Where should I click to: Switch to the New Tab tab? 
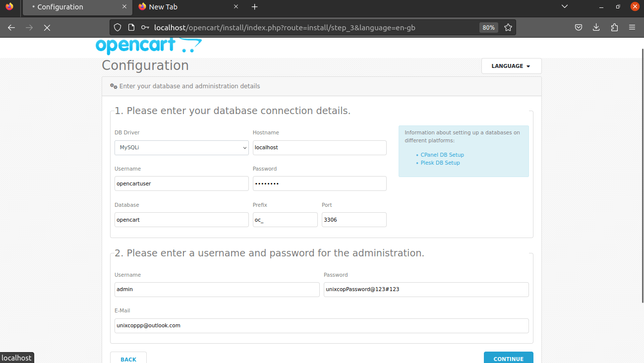(189, 7)
